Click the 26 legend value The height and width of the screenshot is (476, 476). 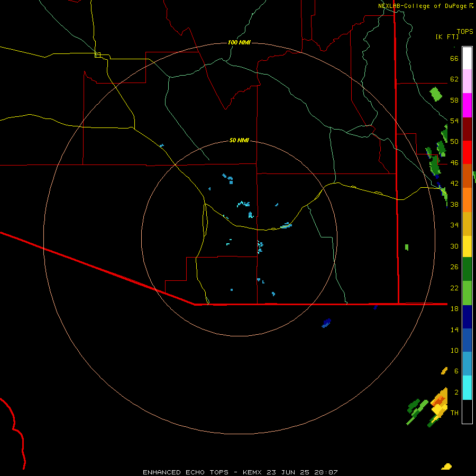[x=454, y=267]
